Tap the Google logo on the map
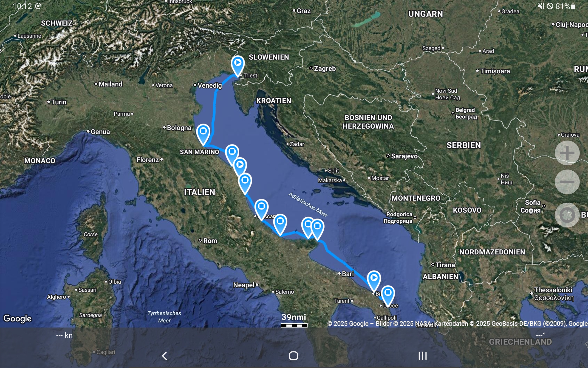Image resolution: width=588 pixels, height=368 pixels. click(17, 319)
